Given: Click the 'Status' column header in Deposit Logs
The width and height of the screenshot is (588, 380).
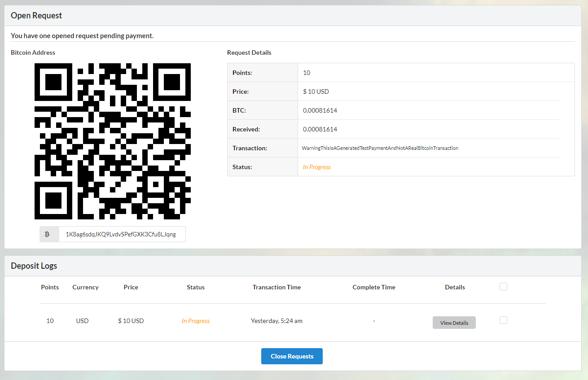Looking at the screenshot, I should tap(196, 287).
